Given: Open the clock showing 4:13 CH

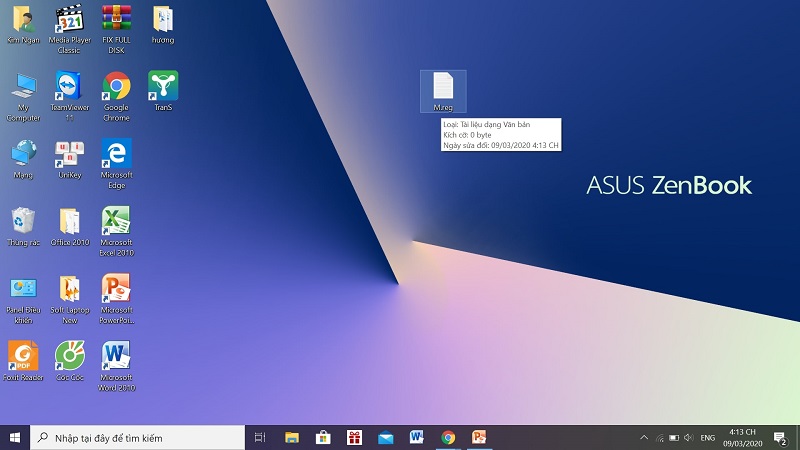Looking at the screenshot, I should [x=742, y=438].
